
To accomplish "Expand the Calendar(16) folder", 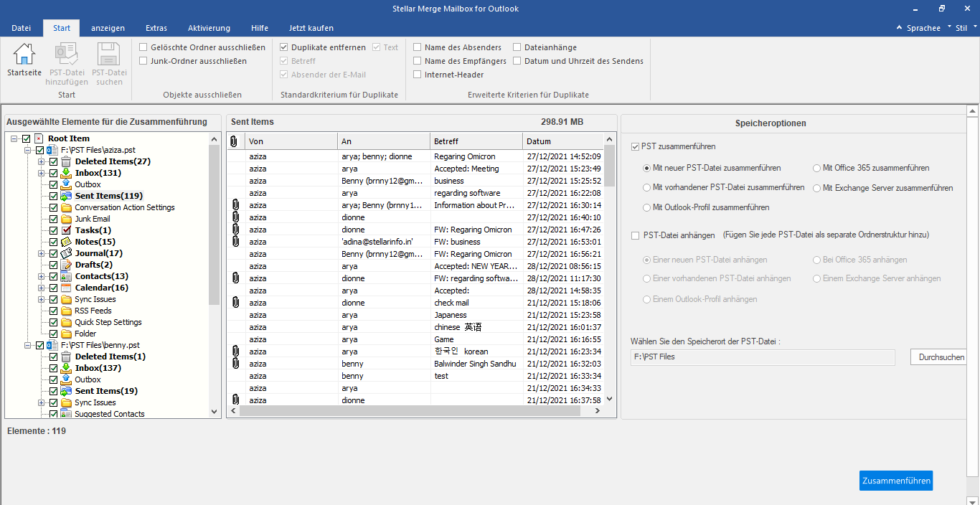I will [x=41, y=288].
